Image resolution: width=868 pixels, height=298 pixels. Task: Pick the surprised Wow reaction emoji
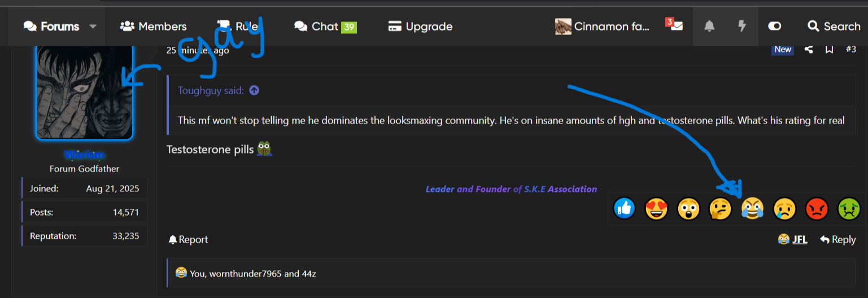click(x=688, y=209)
